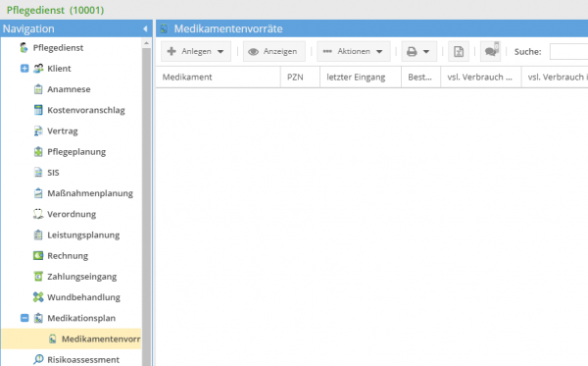Open Kostenvoranschlag from the navigation
Image resolution: width=588 pixels, height=366 pixels.
[86, 110]
